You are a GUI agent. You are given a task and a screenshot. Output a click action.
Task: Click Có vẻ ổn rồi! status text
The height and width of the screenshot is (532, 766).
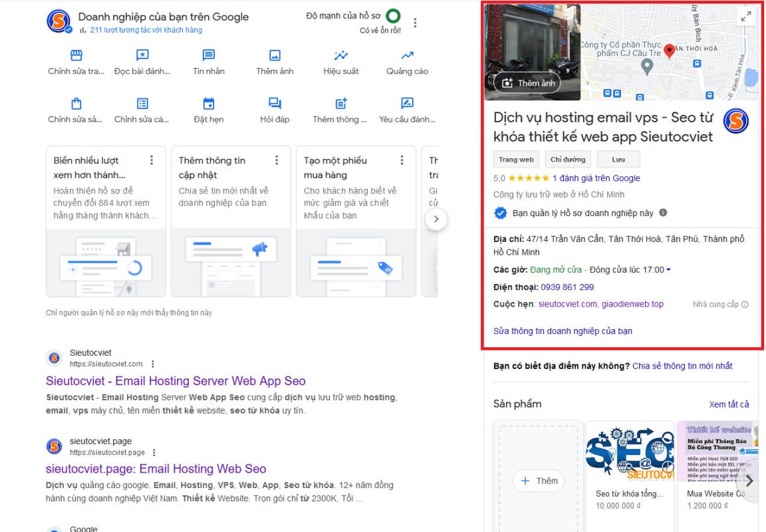pyautogui.click(x=380, y=31)
